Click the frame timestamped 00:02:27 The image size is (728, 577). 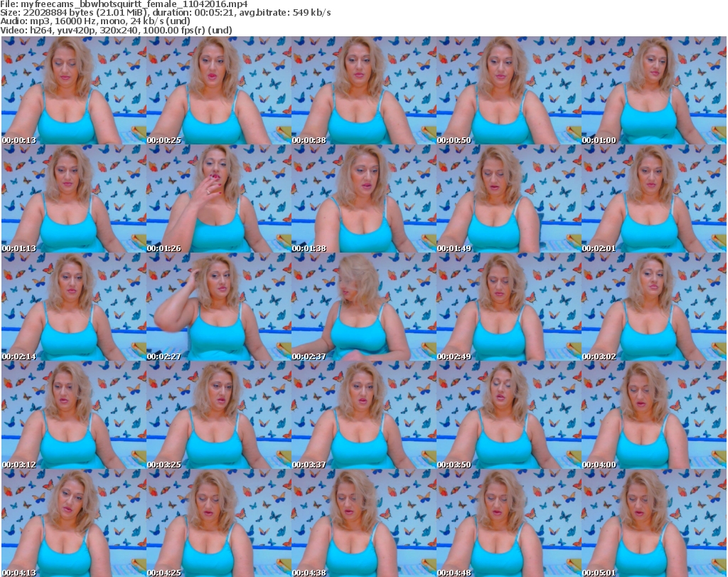(218, 307)
